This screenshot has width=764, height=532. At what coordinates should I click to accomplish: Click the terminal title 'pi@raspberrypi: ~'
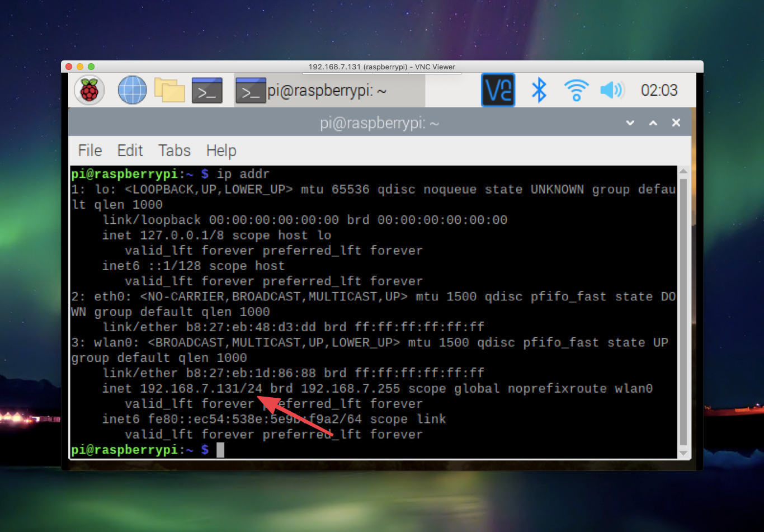point(380,123)
